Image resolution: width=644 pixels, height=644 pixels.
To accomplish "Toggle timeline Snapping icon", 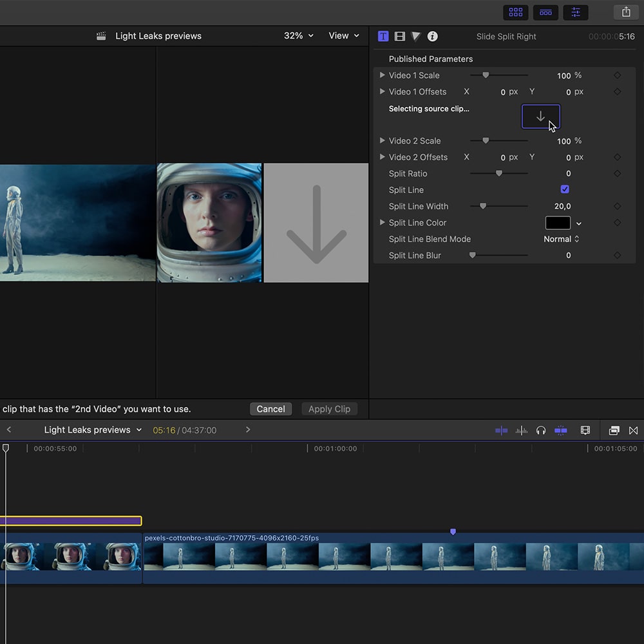I will [x=561, y=430].
